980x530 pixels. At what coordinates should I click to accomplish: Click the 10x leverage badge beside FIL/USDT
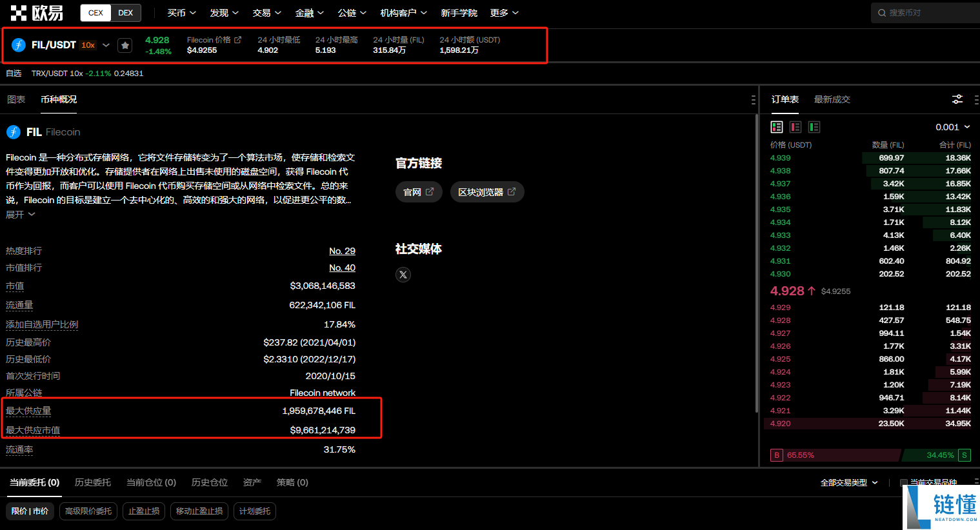pos(88,45)
